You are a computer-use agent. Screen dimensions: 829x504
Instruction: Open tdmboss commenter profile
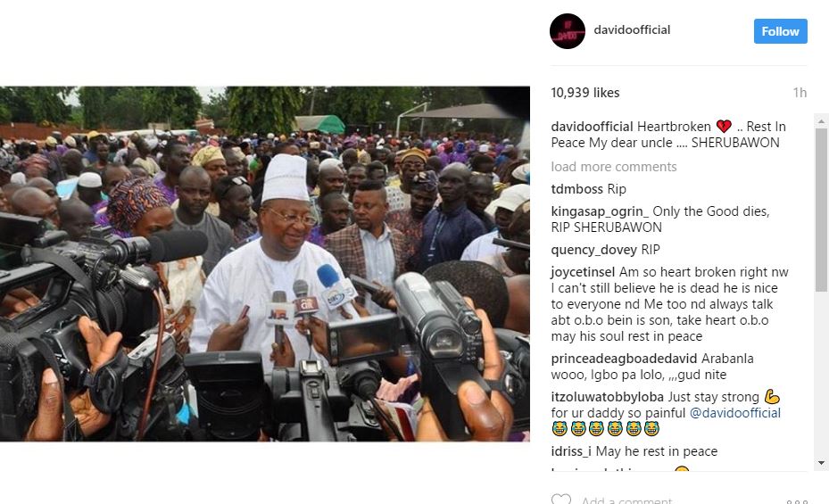(x=576, y=188)
